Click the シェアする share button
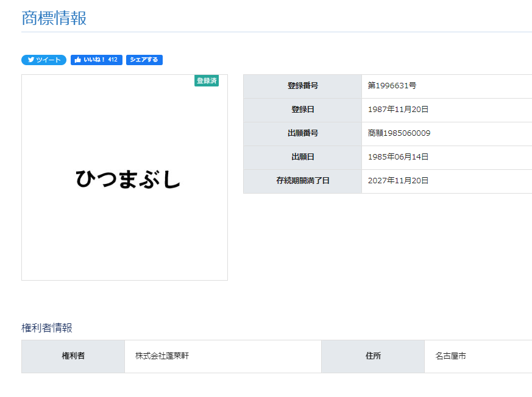532x397 pixels. pos(144,60)
